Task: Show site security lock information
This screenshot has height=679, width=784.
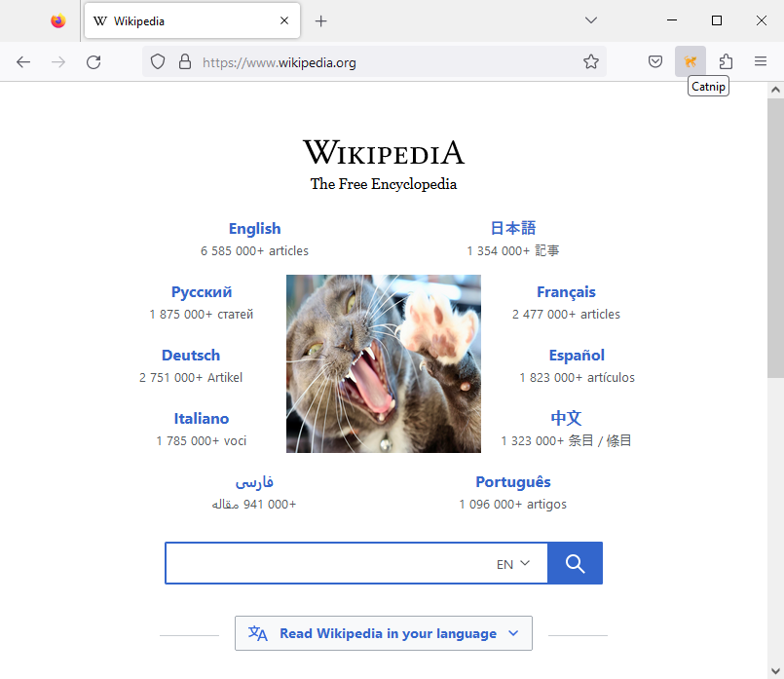Action: pyautogui.click(x=185, y=61)
